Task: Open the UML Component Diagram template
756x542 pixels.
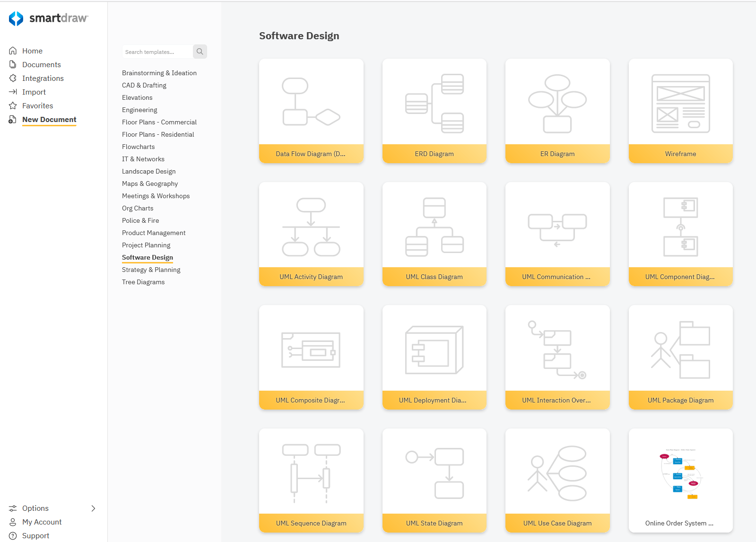Action: 681,234
